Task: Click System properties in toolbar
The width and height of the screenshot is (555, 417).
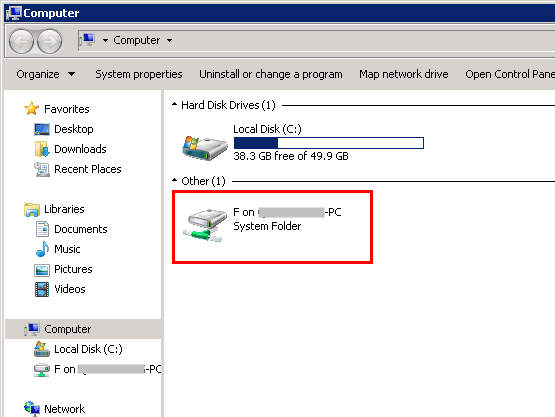Action: pos(139,74)
